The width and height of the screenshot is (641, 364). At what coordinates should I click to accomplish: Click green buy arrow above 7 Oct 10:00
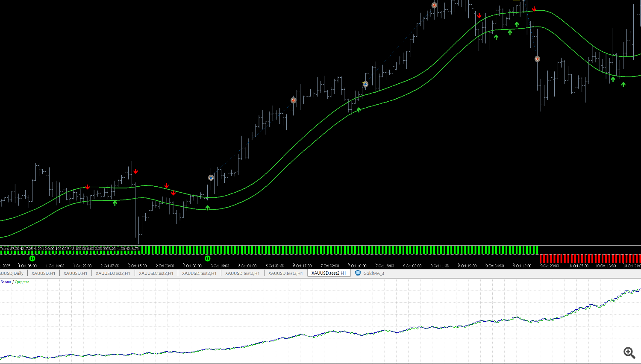359,110
